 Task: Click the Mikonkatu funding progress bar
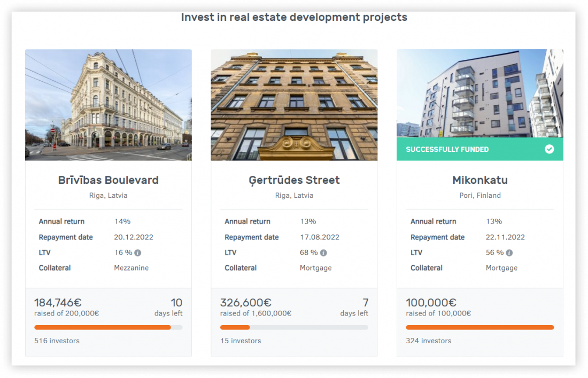(x=480, y=327)
